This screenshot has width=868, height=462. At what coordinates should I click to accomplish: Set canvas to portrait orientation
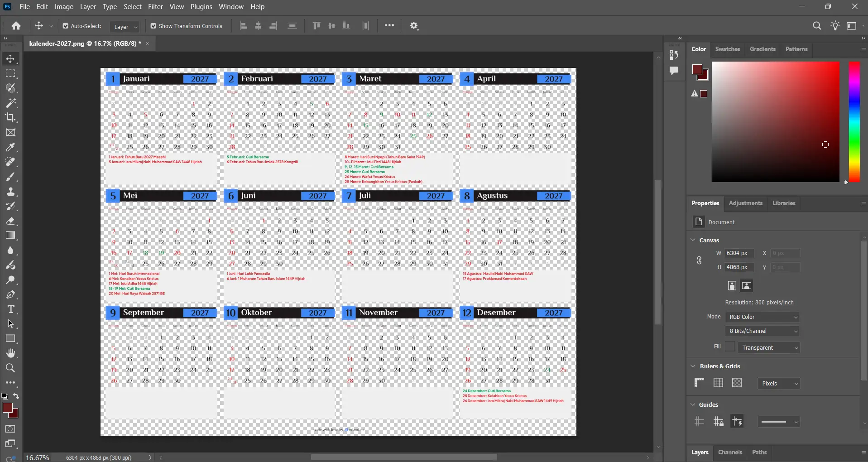tap(732, 285)
